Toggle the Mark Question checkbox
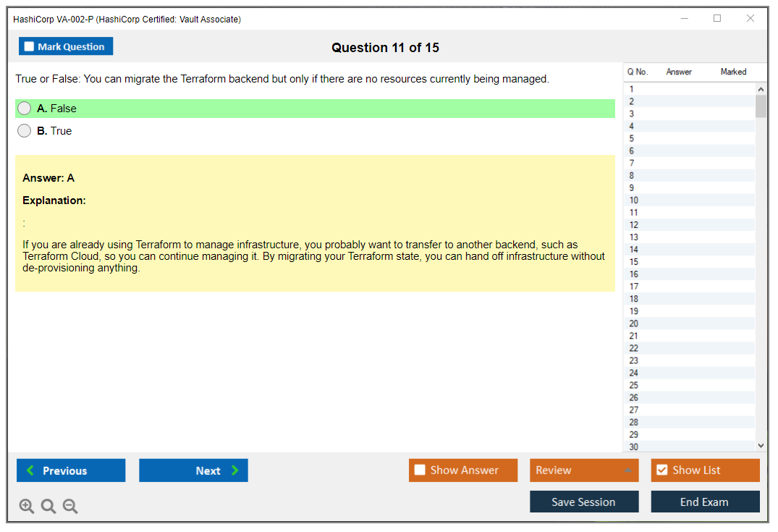 pyautogui.click(x=30, y=47)
